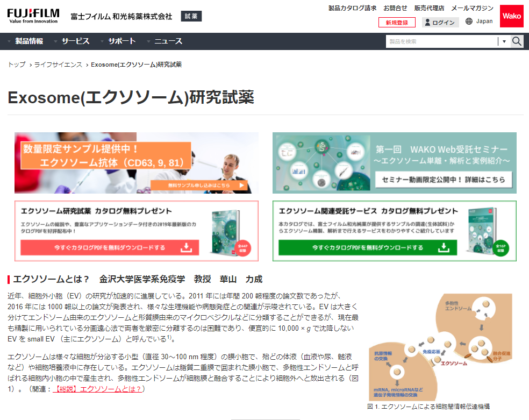Open the 【総説】エクソソームとは？ link
Screen dimensions: 529x420
tap(97, 389)
